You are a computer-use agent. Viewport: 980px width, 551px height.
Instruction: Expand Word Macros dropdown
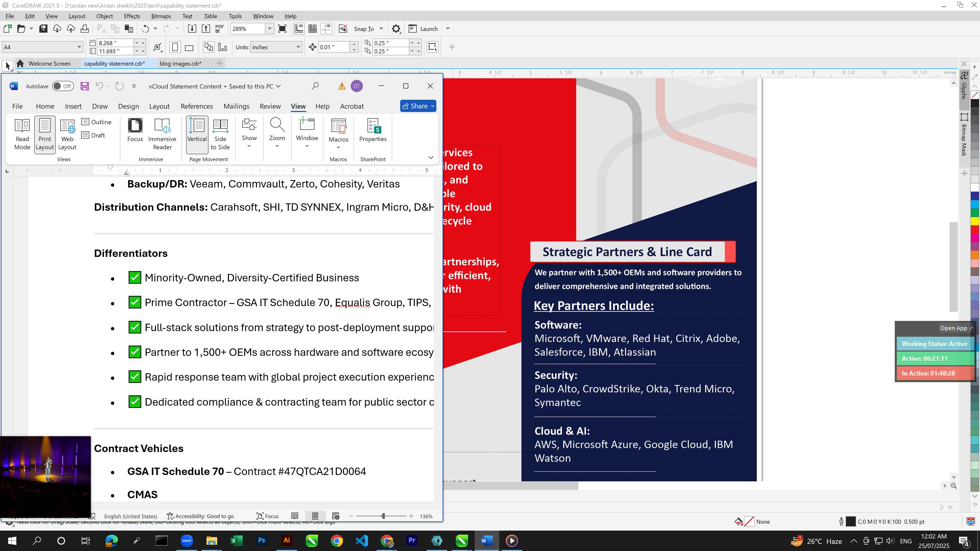338,134
